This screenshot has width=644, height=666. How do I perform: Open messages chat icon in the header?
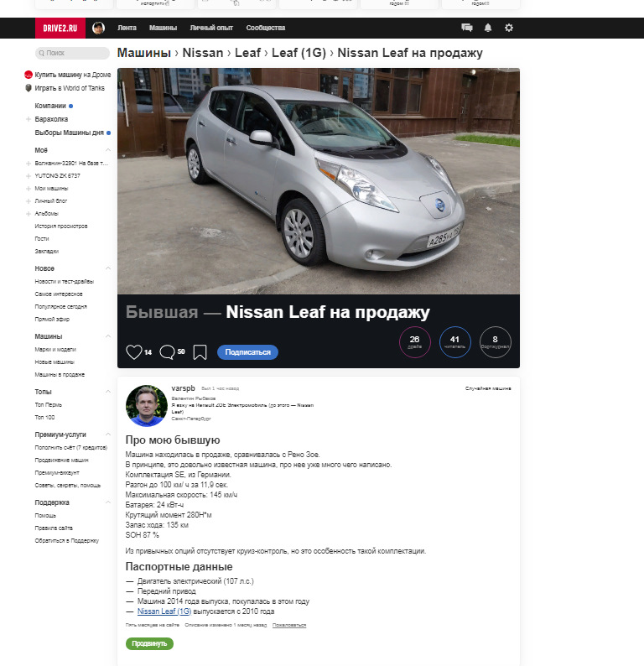(x=467, y=28)
